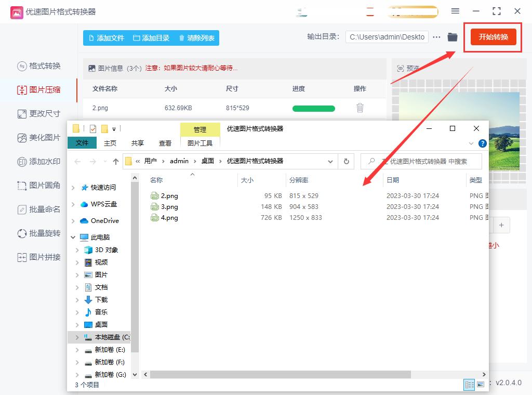The width and height of the screenshot is (532, 395).
Task: Switch Explorer to large thumbnails view
Action: click(481, 385)
